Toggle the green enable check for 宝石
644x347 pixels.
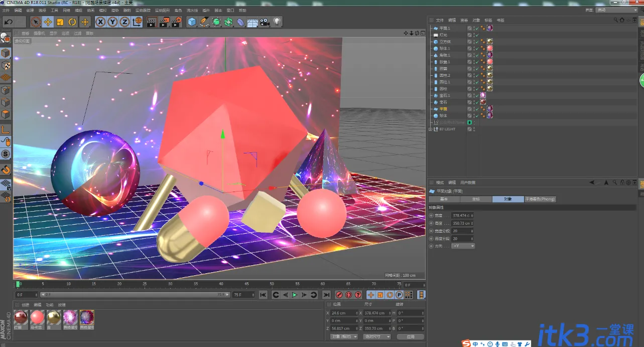tap(477, 102)
